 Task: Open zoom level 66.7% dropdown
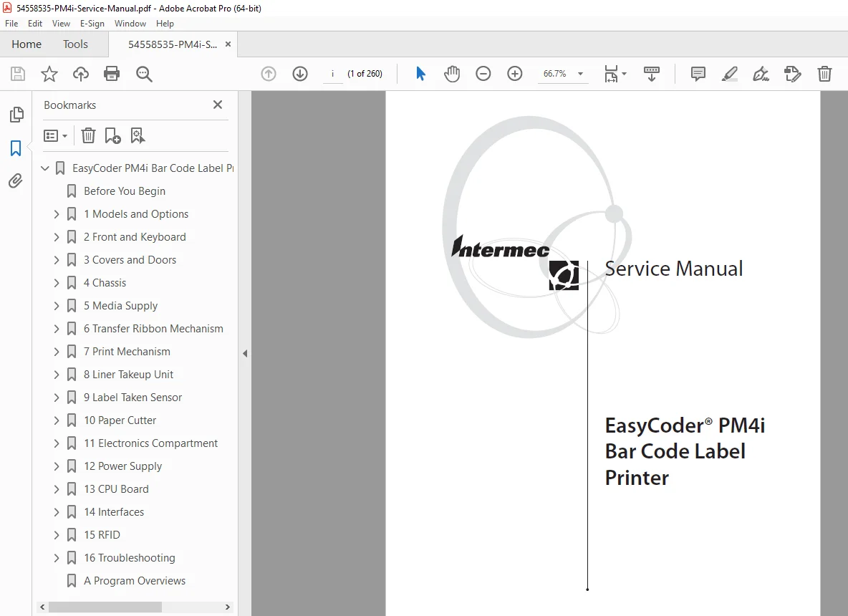click(580, 74)
